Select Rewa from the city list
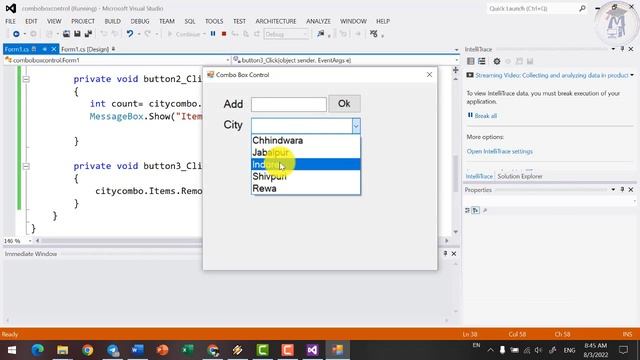This screenshot has width=640, height=360. tap(306, 188)
